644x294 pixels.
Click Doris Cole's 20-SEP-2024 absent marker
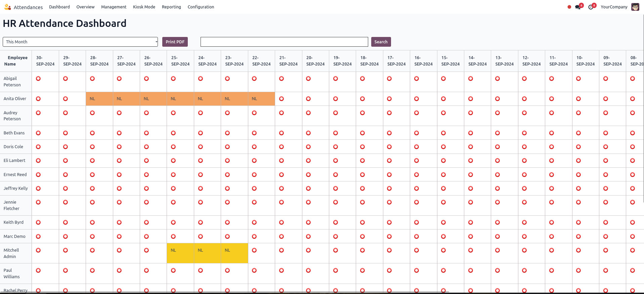point(308,147)
